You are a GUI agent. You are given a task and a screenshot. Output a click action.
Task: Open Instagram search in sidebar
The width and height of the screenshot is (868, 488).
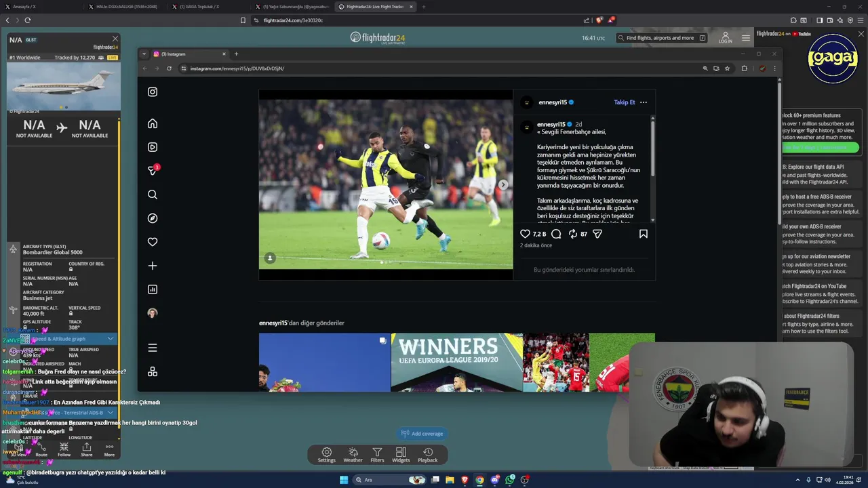coord(153,195)
